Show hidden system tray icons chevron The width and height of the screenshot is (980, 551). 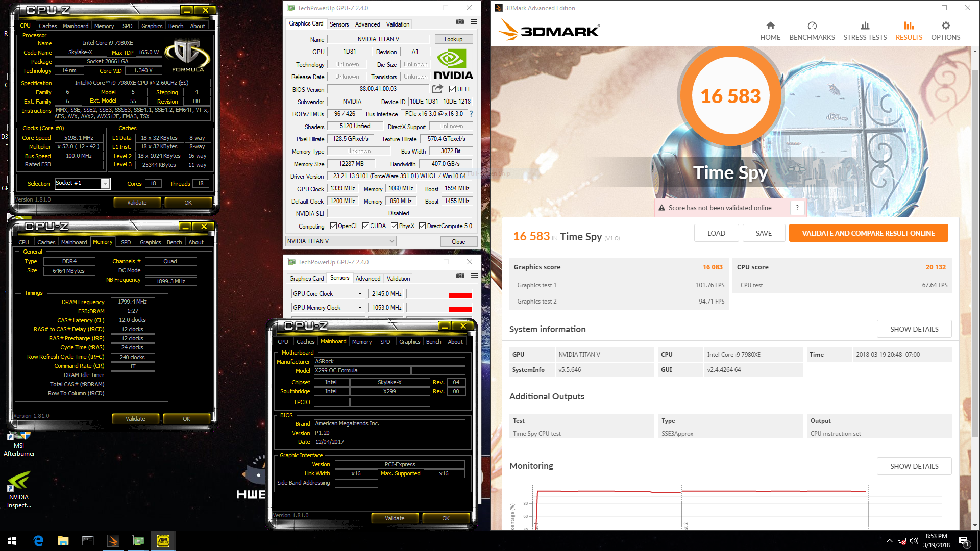[890, 541]
